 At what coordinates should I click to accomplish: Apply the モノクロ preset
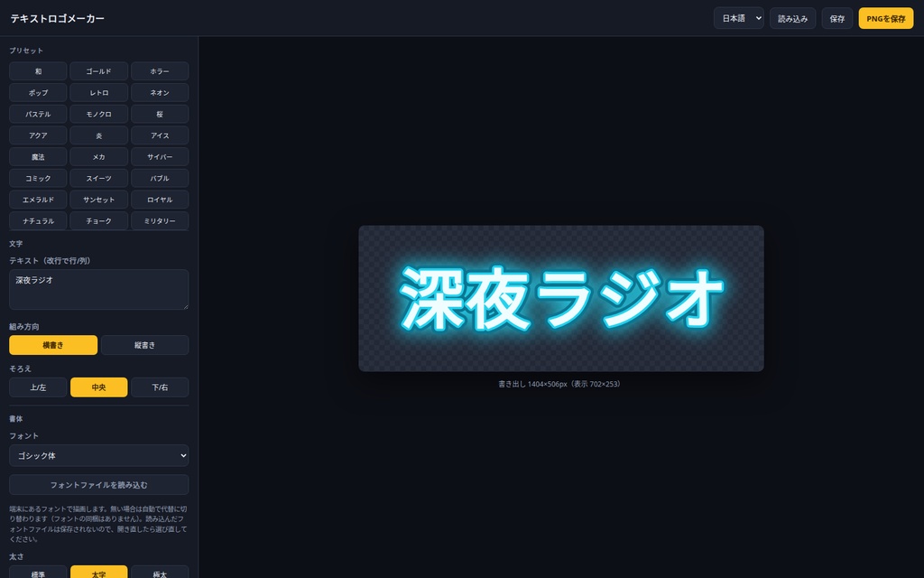(99, 114)
